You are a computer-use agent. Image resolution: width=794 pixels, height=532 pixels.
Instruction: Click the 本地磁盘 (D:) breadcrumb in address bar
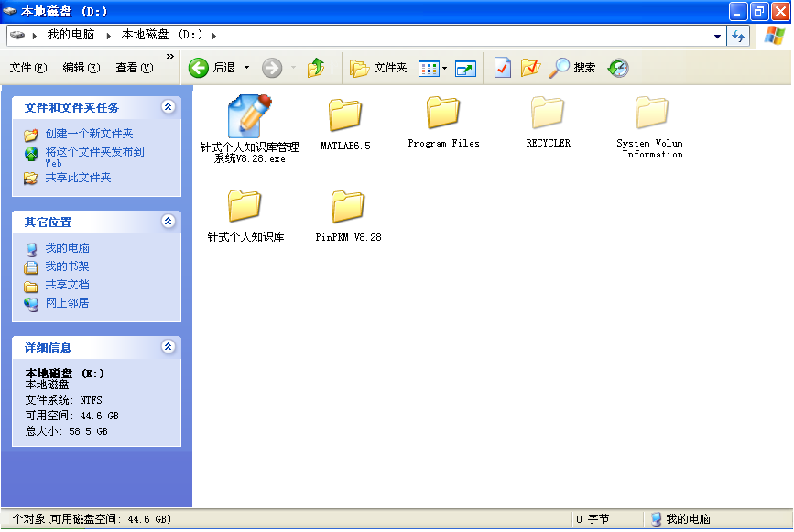[x=162, y=35]
